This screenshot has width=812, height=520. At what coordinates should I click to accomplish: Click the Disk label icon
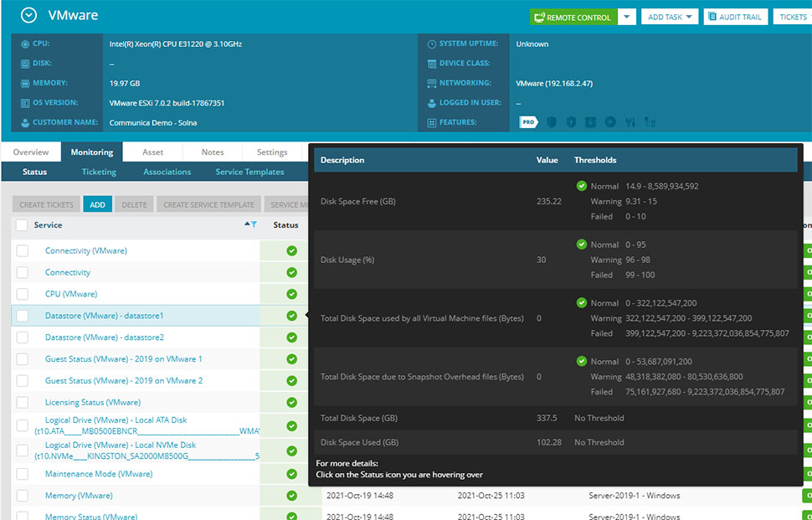pos(25,64)
